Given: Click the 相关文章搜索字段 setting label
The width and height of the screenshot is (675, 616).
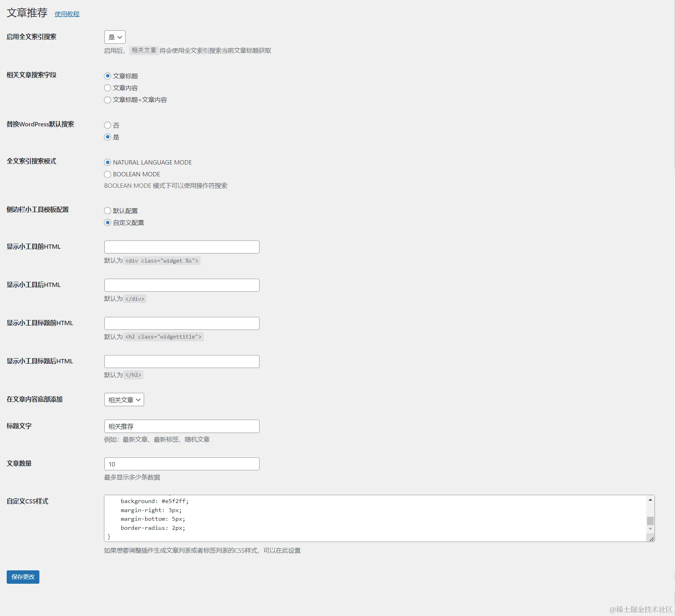Looking at the screenshot, I should (x=32, y=75).
